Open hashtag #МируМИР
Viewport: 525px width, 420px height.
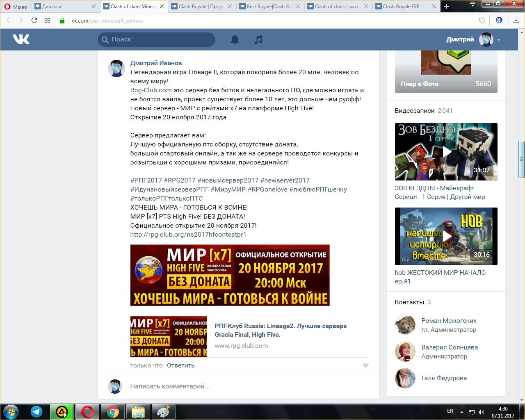pos(228,189)
